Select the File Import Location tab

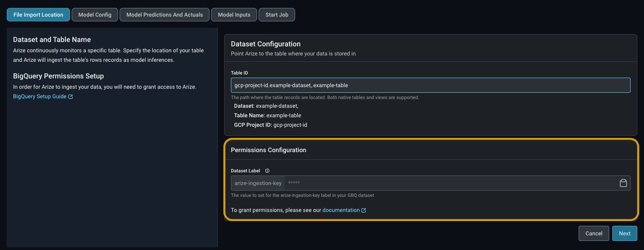point(38,15)
